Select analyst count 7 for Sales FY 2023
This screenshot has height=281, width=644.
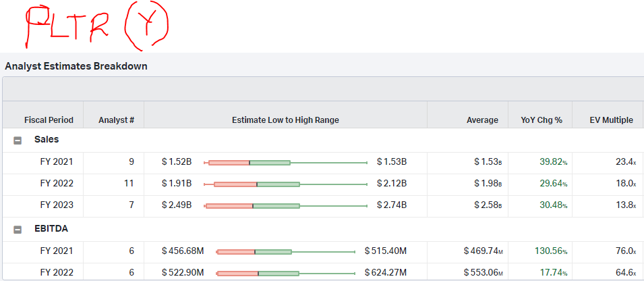coord(131,205)
